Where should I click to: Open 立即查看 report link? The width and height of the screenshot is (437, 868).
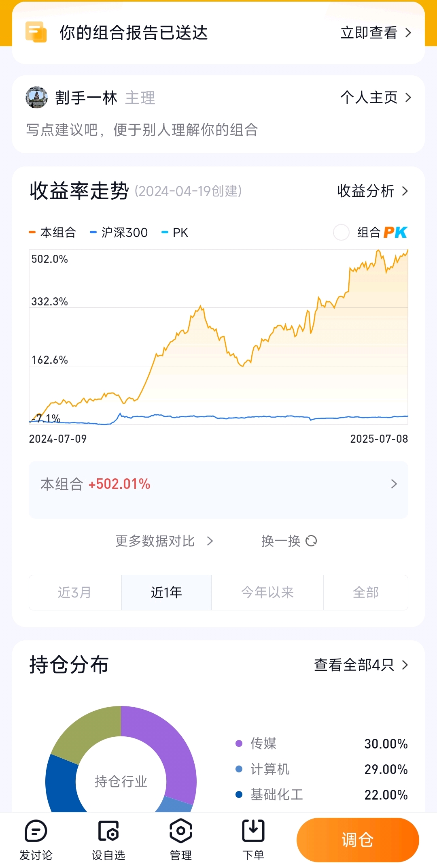click(x=376, y=32)
